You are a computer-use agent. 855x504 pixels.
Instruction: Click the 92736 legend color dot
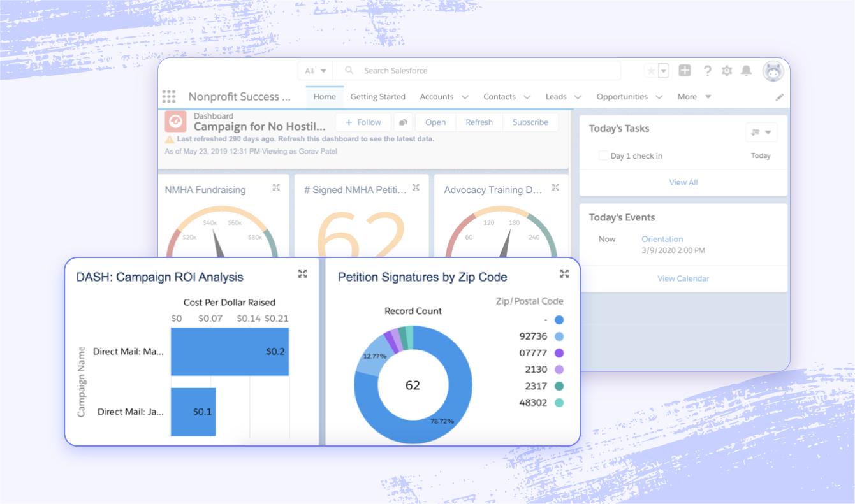(x=559, y=336)
